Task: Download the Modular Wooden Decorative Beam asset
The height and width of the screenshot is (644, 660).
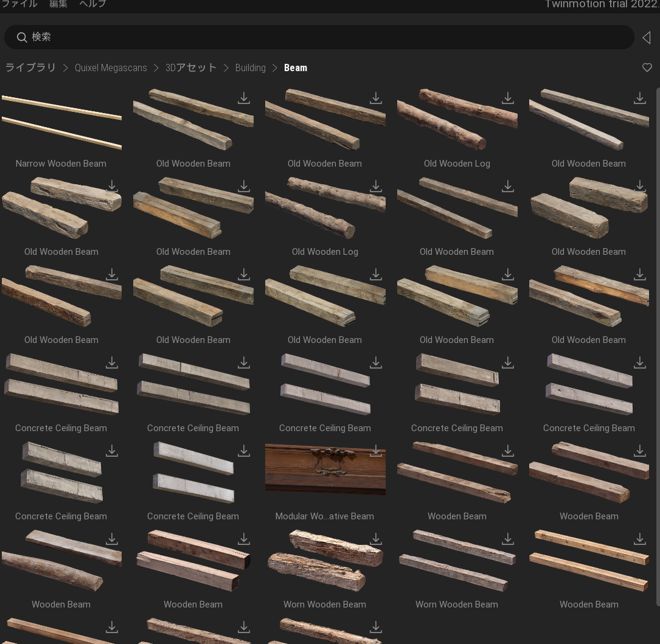Action: (x=376, y=451)
